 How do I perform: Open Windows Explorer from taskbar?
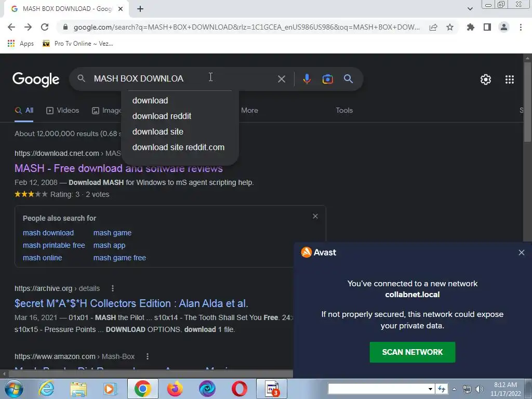78,389
